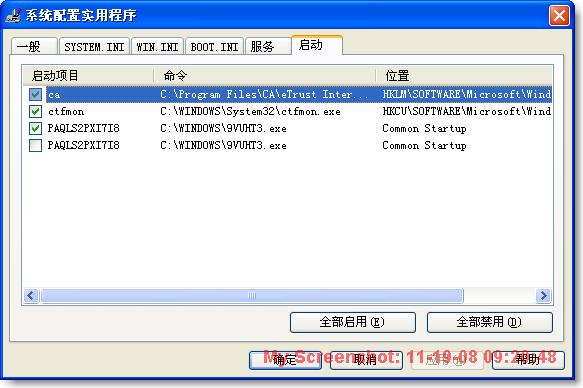Image resolution: width=583 pixels, height=388 pixels.
Task: Toggle the ctfmon startup checkbox
Action: point(35,111)
